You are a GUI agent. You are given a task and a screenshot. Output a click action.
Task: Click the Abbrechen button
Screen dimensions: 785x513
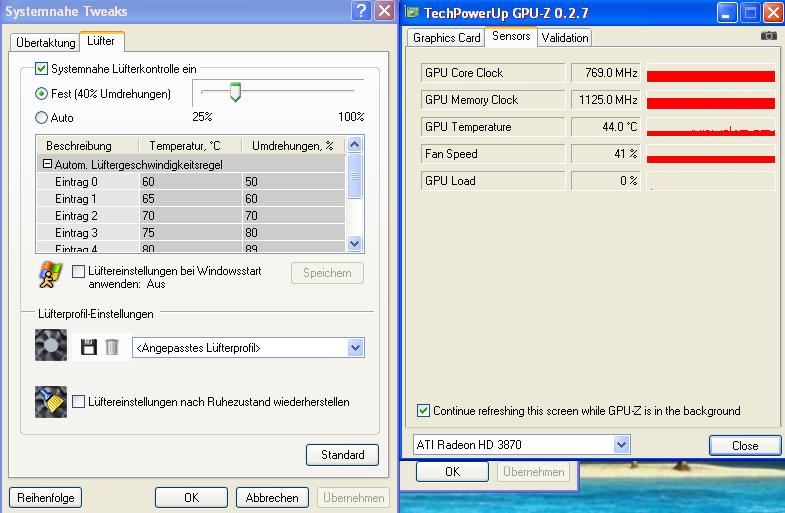pos(272,498)
